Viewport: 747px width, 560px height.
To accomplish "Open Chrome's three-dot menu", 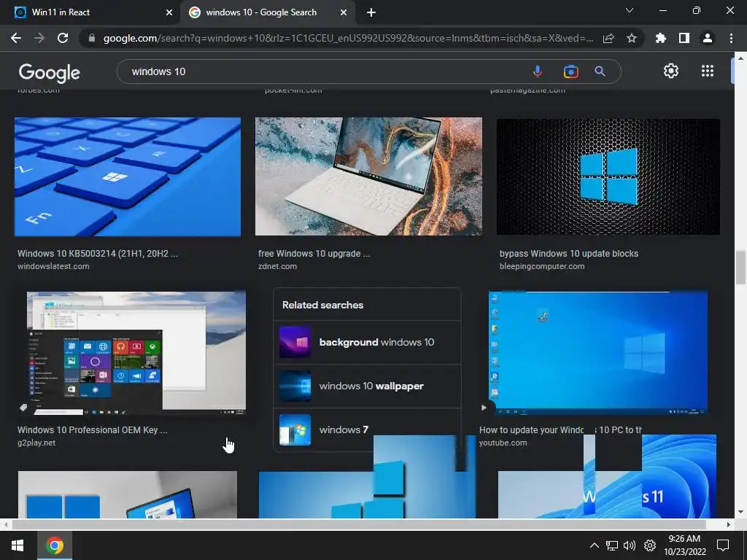I will [x=731, y=38].
